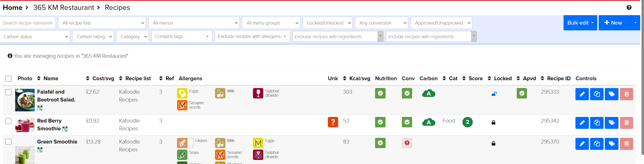Open the Kafoodle Recipes list for Red Berry Smoothie

click(129, 125)
